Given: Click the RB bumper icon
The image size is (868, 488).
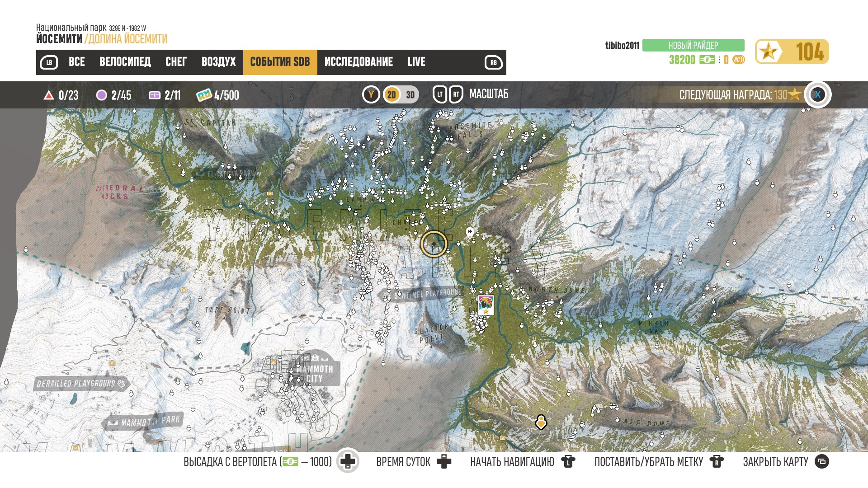Looking at the screenshot, I should point(493,62).
